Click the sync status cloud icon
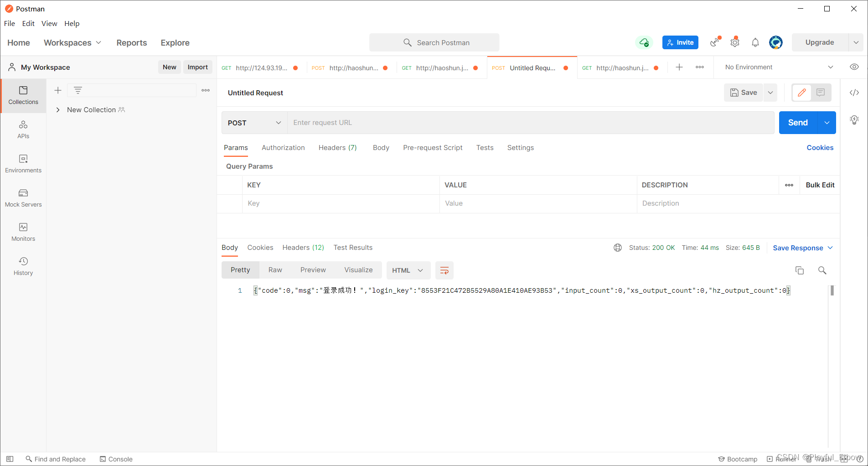This screenshot has width=868, height=466. click(x=644, y=42)
